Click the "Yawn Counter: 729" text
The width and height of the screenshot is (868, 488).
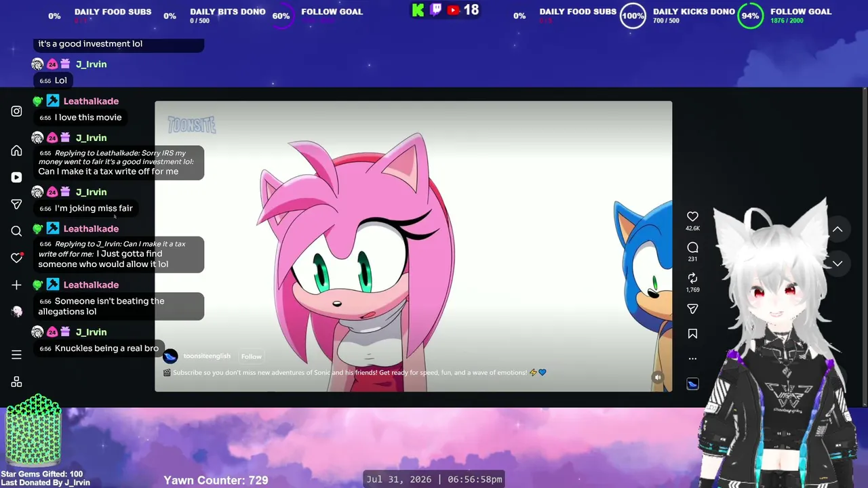tap(216, 480)
